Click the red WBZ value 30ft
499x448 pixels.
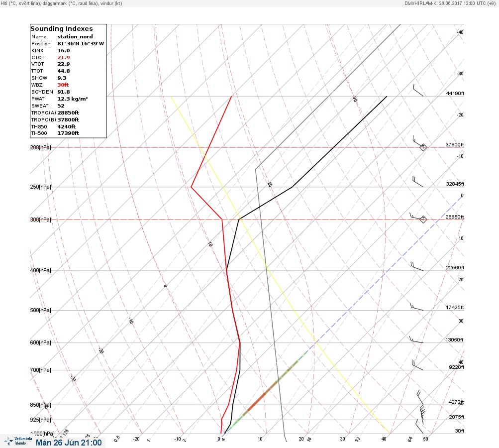coord(63,85)
